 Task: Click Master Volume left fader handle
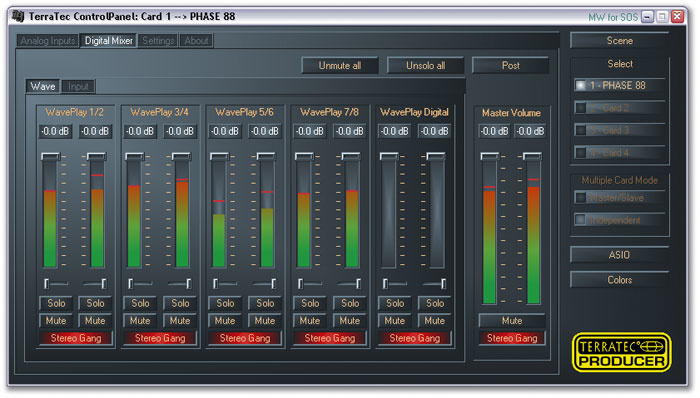[x=490, y=156]
